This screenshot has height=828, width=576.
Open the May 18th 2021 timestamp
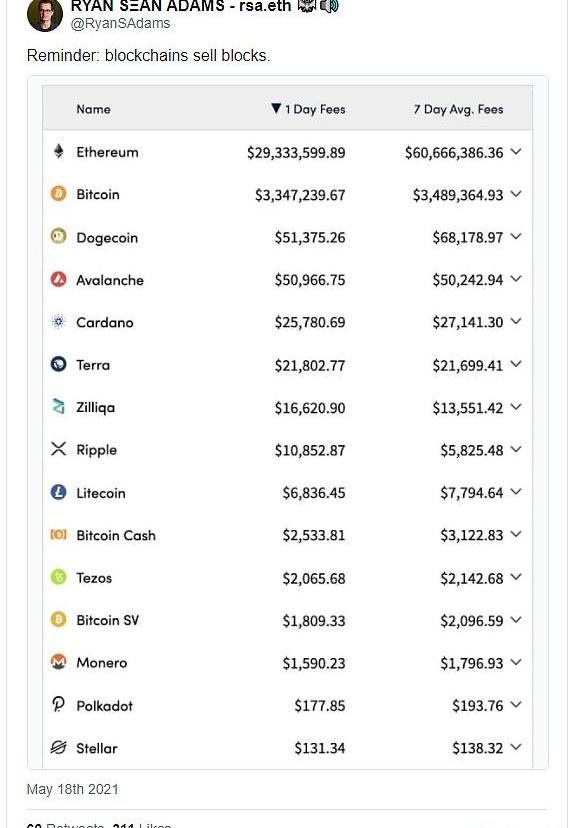pos(72,789)
